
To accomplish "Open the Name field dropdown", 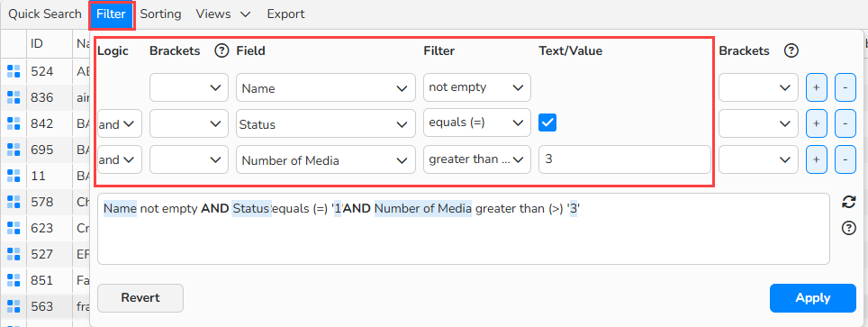I will click(x=326, y=87).
